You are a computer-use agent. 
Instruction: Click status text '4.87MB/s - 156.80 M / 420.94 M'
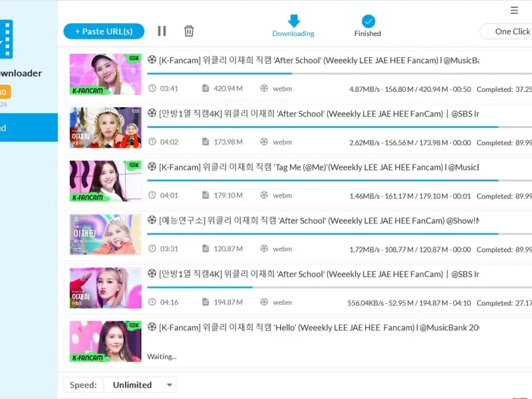coord(398,89)
